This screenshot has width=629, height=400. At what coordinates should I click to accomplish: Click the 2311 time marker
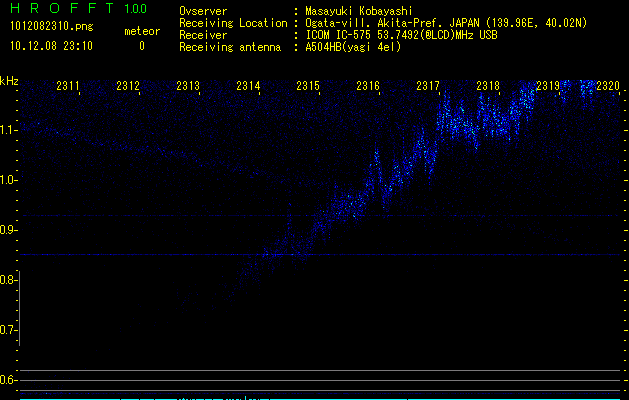tap(68, 85)
